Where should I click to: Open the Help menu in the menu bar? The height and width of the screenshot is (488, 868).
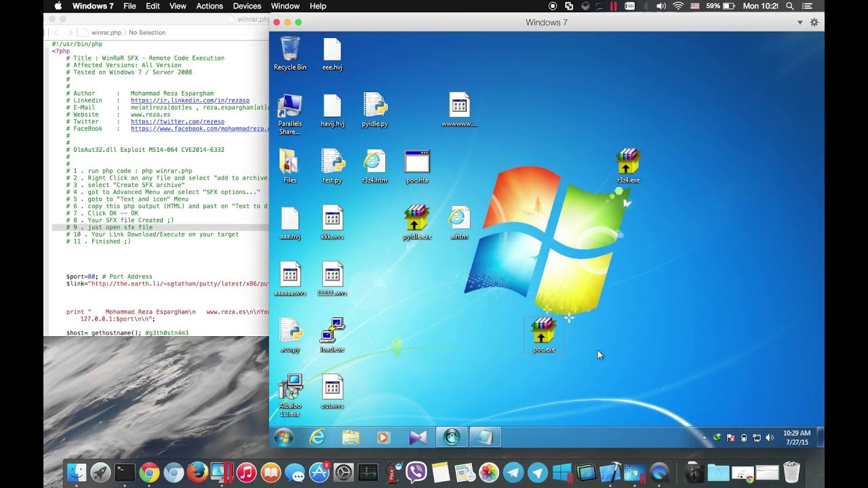pyautogui.click(x=318, y=6)
